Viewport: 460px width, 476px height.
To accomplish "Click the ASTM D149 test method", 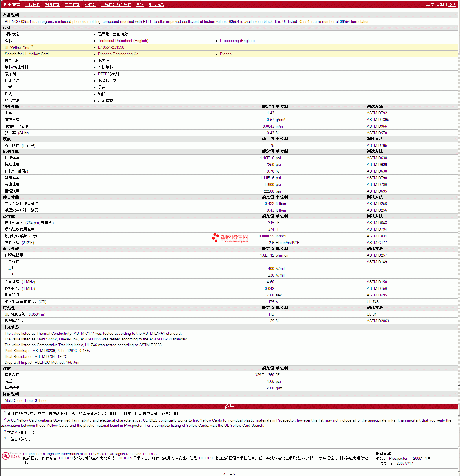I will (x=377, y=262).
